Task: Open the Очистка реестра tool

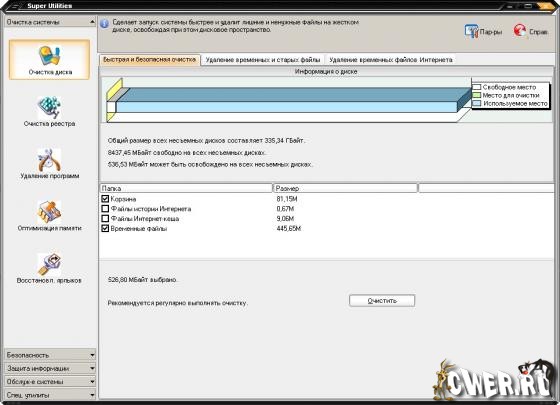Action: click(49, 112)
